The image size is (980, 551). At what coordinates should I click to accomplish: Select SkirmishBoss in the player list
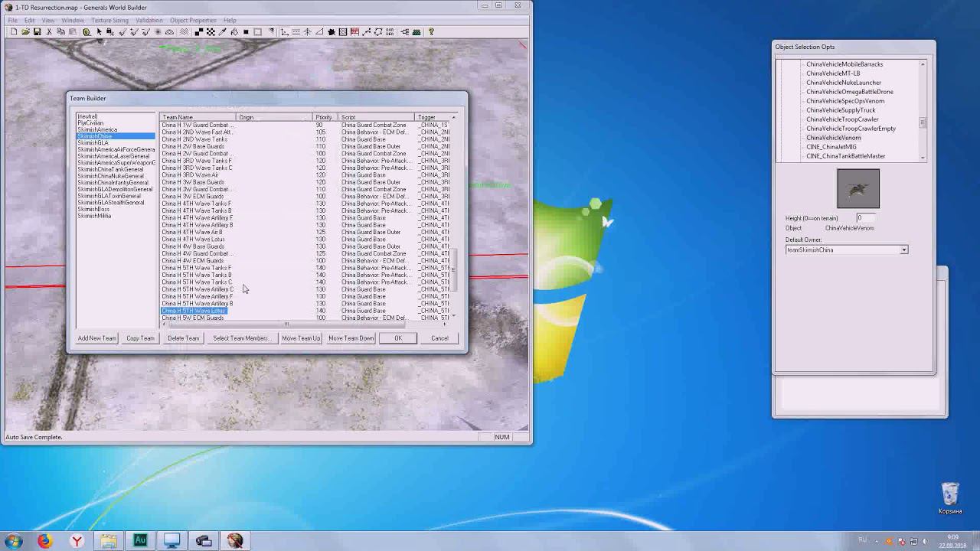(x=93, y=209)
